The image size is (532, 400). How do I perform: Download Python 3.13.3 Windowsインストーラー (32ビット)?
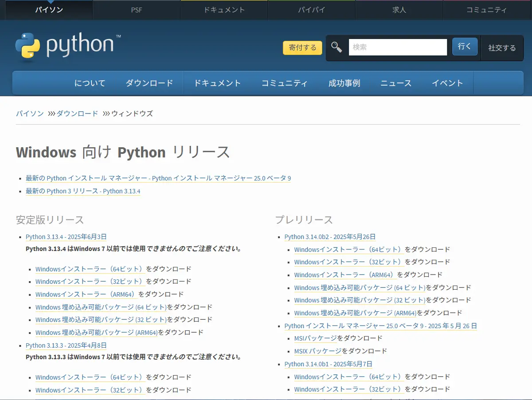[90, 390]
